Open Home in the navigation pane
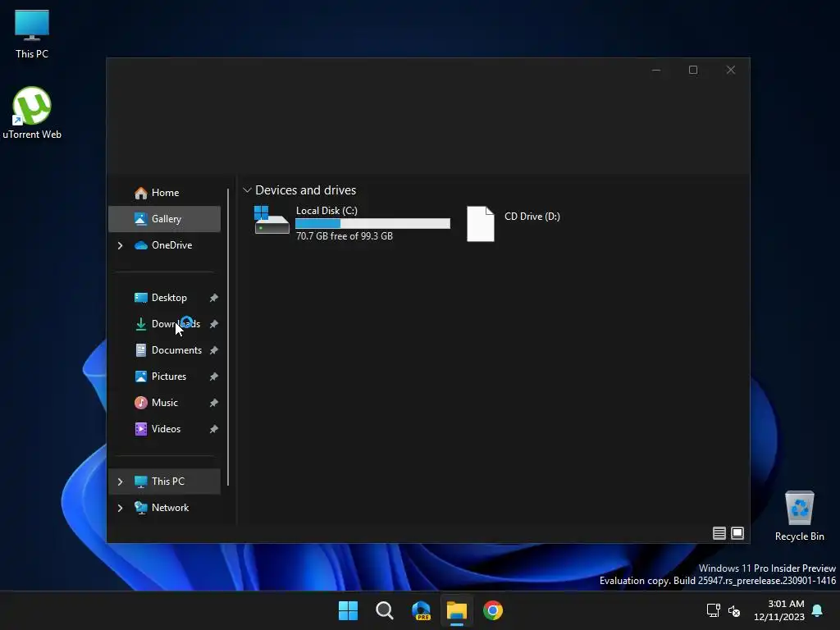Screen dimensions: 840x630 pyautogui.click(x=164, y=192)
